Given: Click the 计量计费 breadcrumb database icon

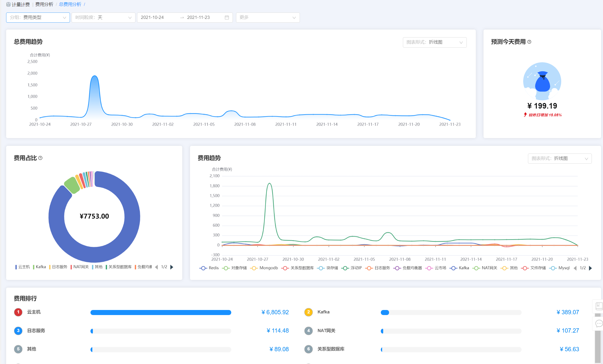Looking at the screenshot, I should point(8,5).
